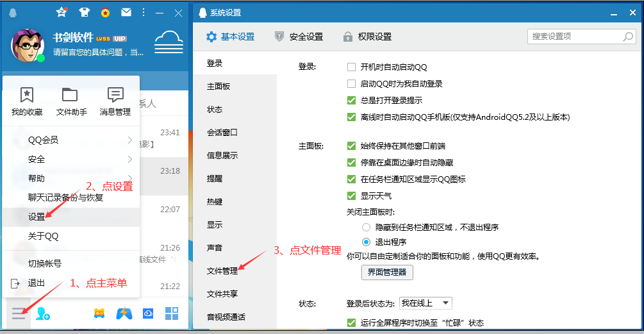
Task: Click the user avatar picture
Action: click(28, 45)
